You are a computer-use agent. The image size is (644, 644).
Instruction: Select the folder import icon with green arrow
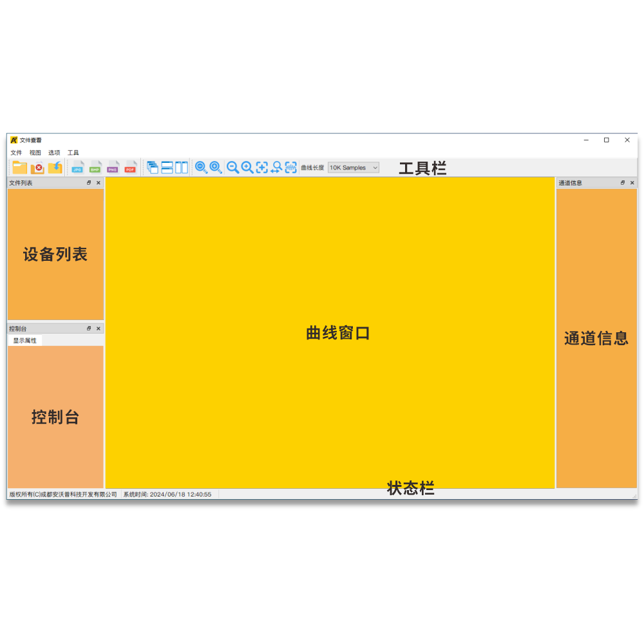55,167
